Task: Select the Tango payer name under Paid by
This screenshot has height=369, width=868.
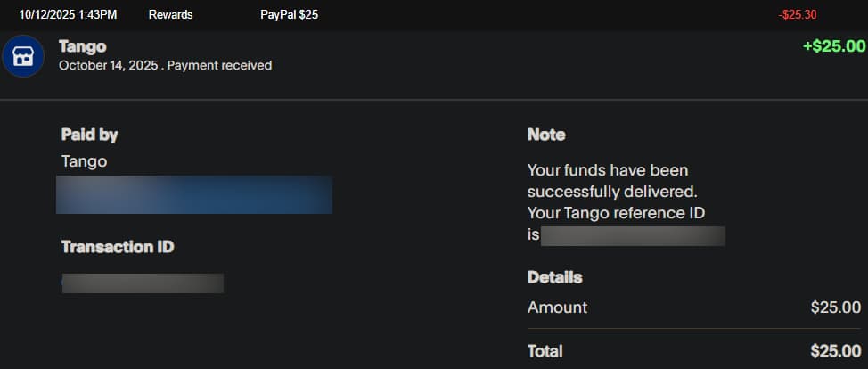Action: click(x=84, y=161)
